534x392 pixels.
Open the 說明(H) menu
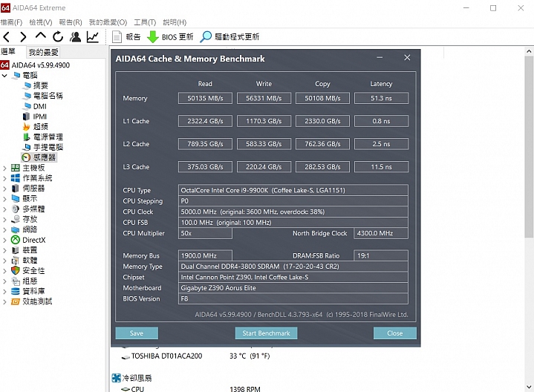(x=175, y=22)
